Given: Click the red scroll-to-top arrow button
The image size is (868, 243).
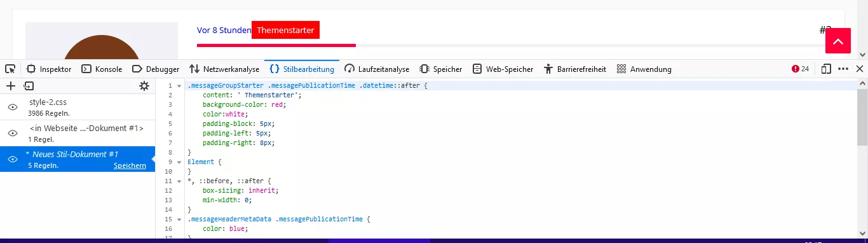Looking at the screenshot, I should tap(837, 41).
